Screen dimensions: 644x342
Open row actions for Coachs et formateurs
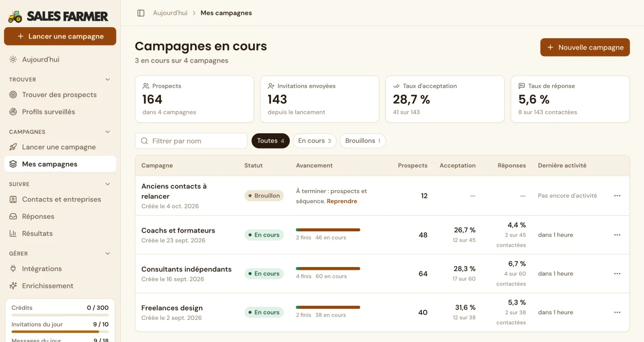tap(617, 235)
